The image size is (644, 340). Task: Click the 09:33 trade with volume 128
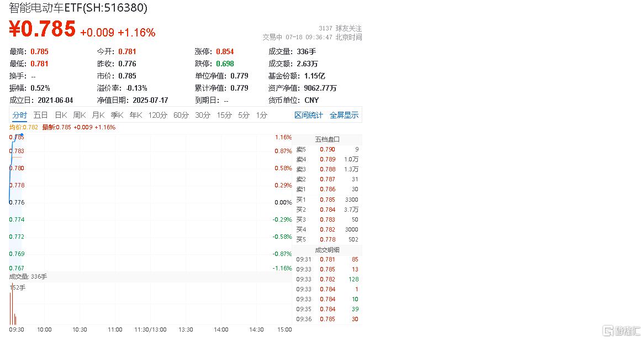click(x=328, y=279)
